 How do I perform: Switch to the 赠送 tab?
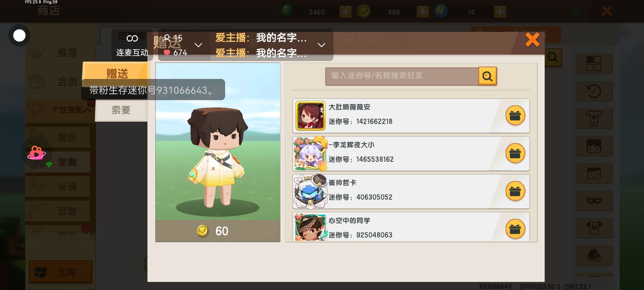click(116, 73)
